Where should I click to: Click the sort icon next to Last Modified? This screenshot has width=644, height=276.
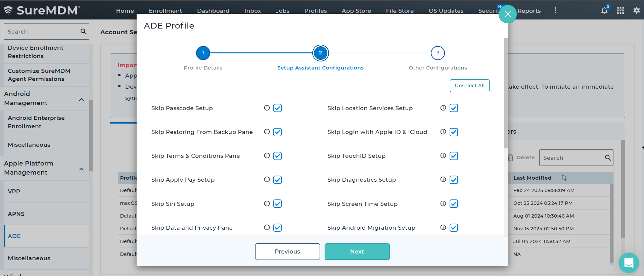click(x=564, y=178)
